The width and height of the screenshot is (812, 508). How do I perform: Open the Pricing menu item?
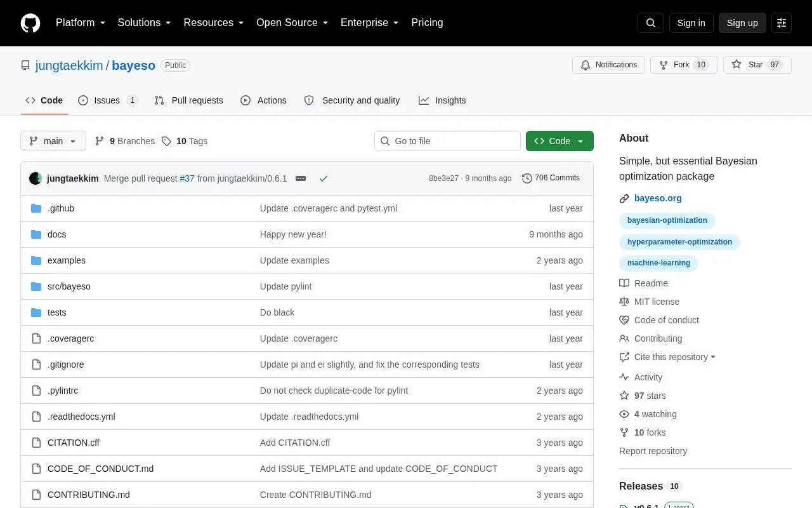[427, 23]
